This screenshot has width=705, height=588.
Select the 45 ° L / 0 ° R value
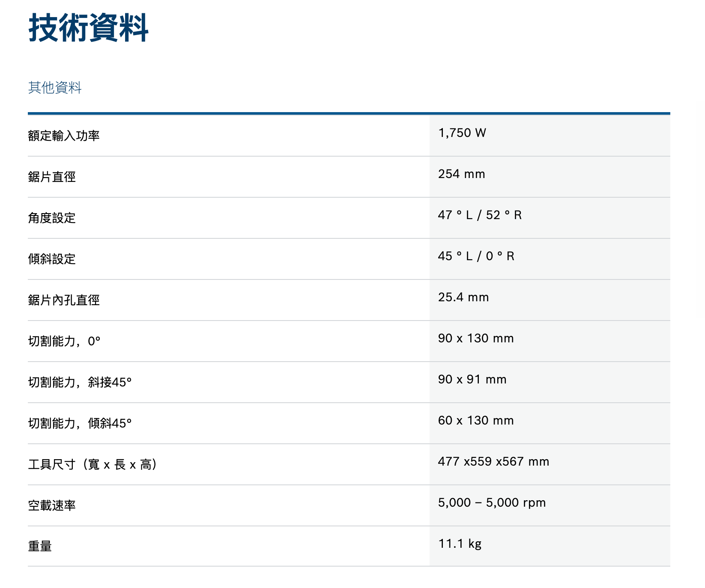coord(476,256)
